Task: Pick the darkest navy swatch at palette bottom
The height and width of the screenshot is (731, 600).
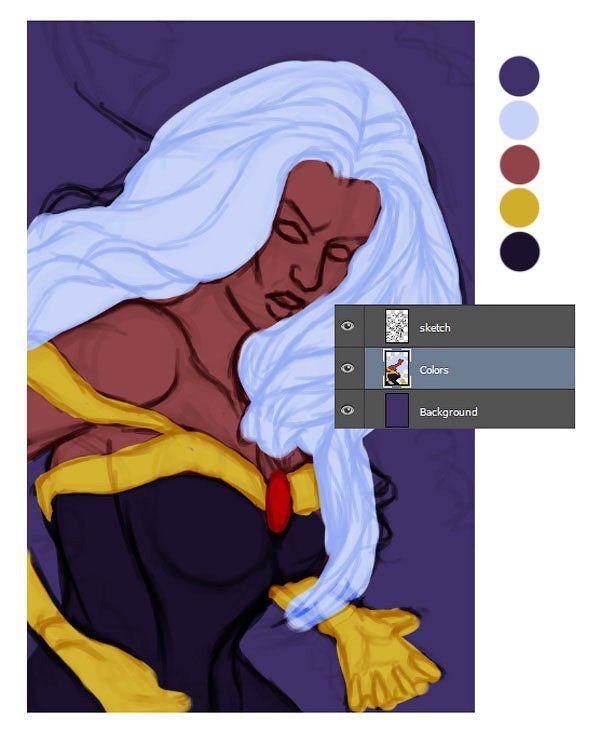Action: pyautogui.click(x=519, y=251)
